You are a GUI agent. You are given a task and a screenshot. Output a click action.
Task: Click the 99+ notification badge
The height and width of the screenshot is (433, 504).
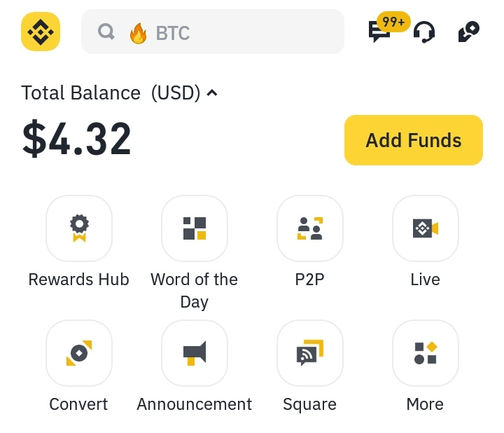(x=393, y=22)
